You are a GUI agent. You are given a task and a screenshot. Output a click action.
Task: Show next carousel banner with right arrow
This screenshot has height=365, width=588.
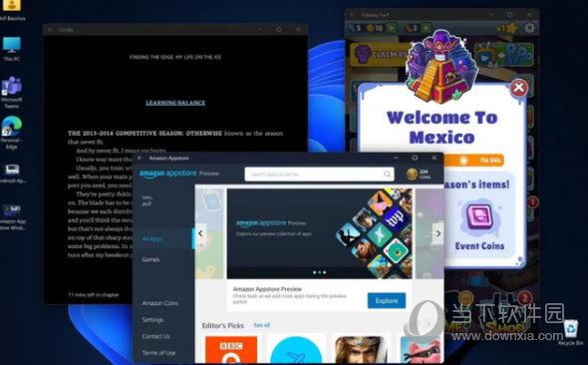438,233
